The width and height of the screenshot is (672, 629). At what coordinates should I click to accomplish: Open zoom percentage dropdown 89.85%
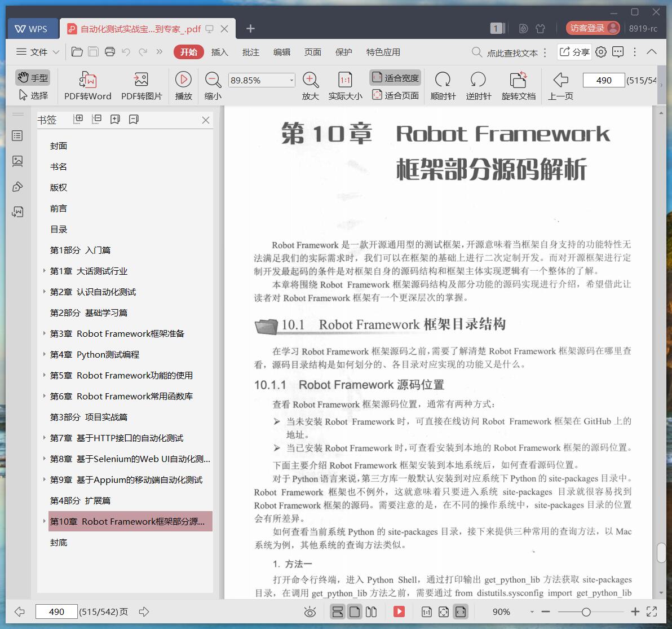click(x=291, y=80)
